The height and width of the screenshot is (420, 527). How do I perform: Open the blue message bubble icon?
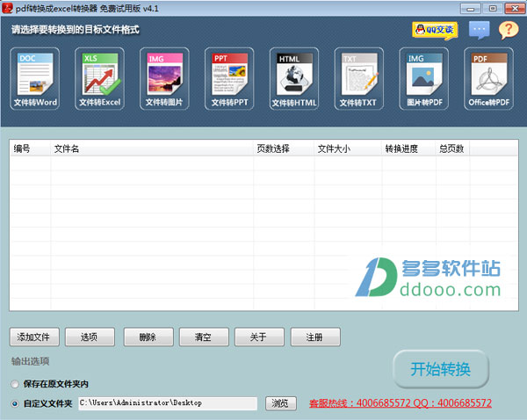coord(480,30)
